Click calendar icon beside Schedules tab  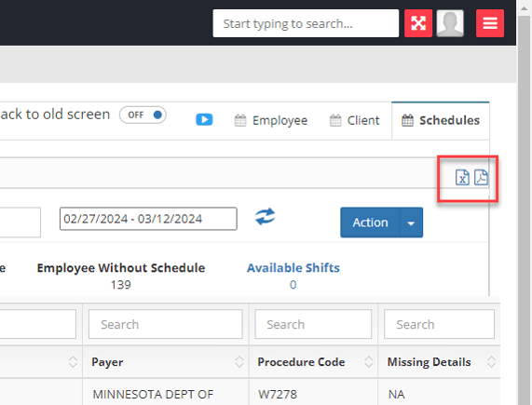(x=407, y=121)
